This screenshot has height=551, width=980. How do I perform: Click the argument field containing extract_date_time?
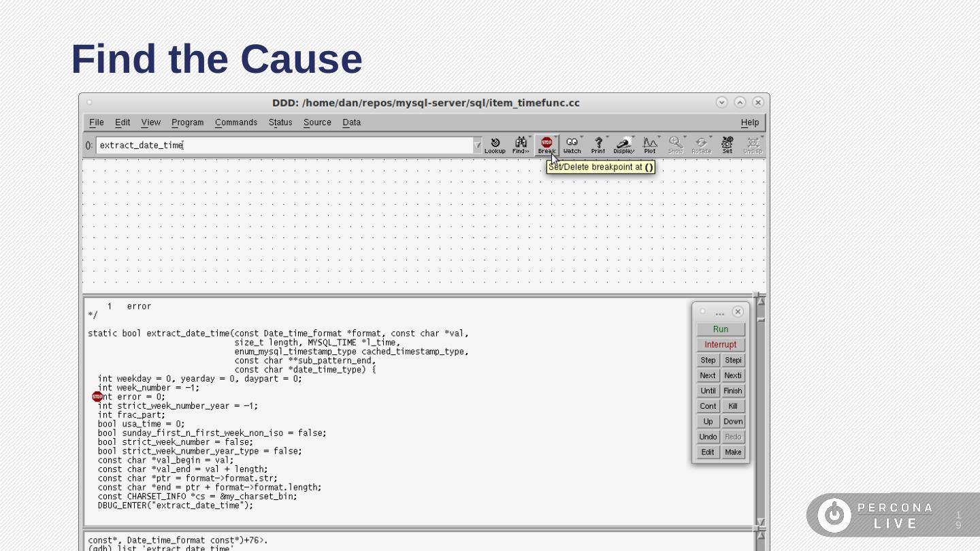284,145
